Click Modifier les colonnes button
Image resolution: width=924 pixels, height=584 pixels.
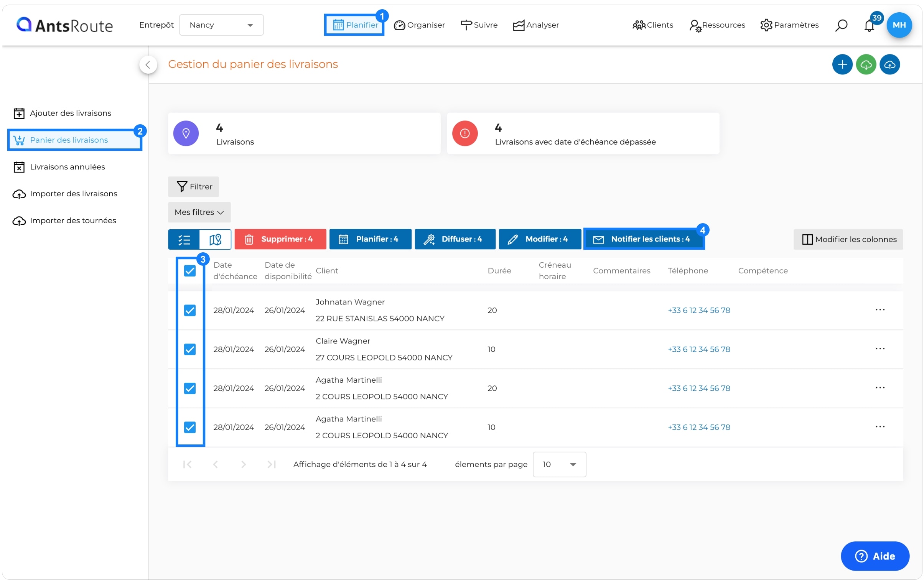pos(848,239)
